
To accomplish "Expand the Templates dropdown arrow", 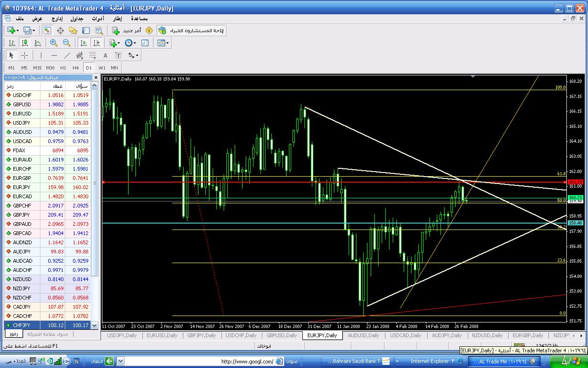I will pyautogui.click(x=168, y=43).
